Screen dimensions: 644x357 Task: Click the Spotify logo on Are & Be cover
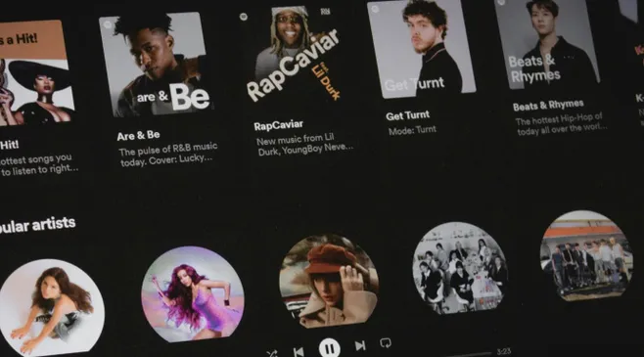[108, 24]
